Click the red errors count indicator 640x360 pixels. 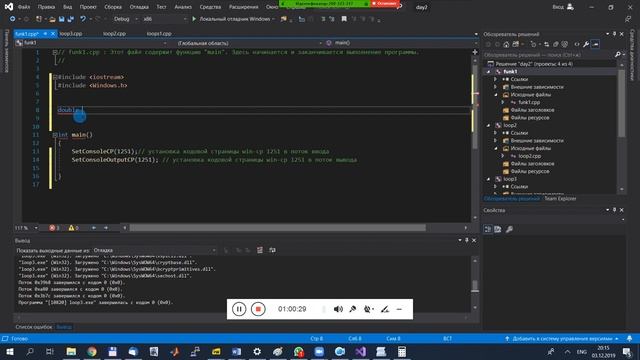click(54, 228)
